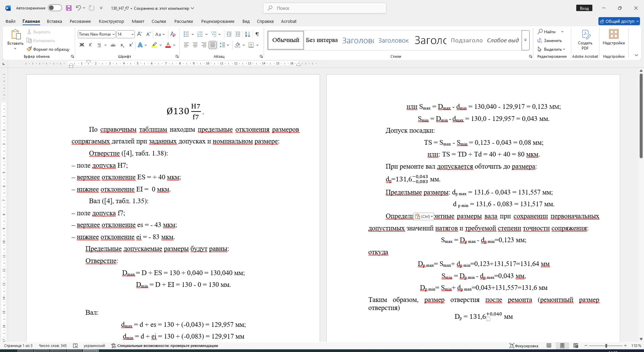
Task: Click the Общий доступ share button
Action: point(619,21)
